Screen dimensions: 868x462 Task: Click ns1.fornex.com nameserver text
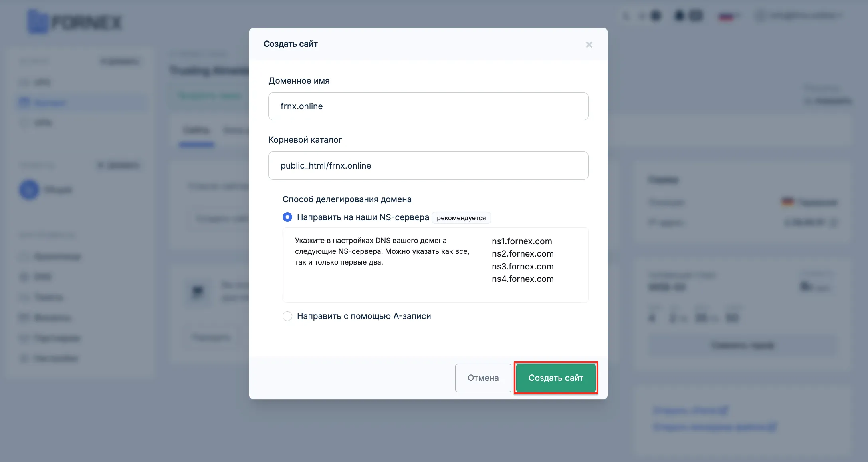(522, 241)
